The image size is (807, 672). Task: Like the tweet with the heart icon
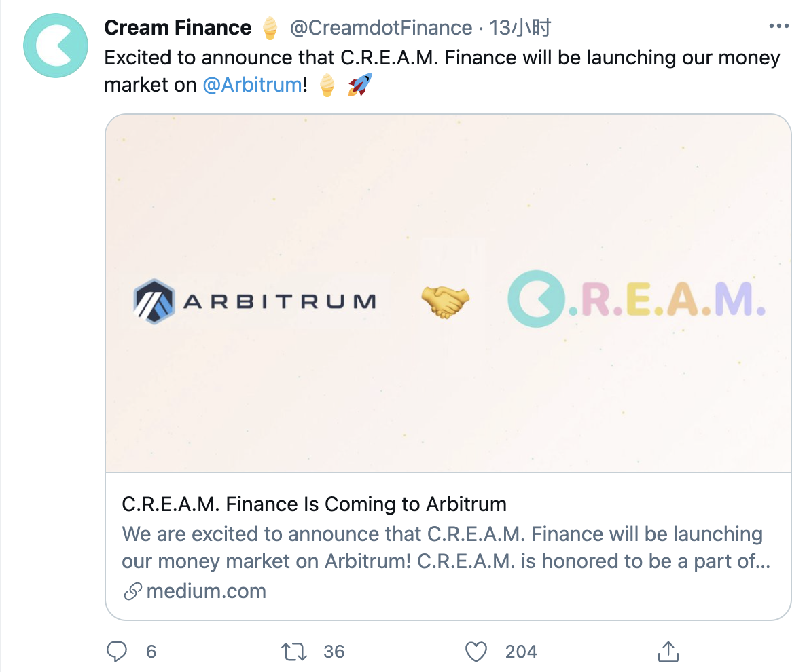pyautogui.click(x=476, y=652)
